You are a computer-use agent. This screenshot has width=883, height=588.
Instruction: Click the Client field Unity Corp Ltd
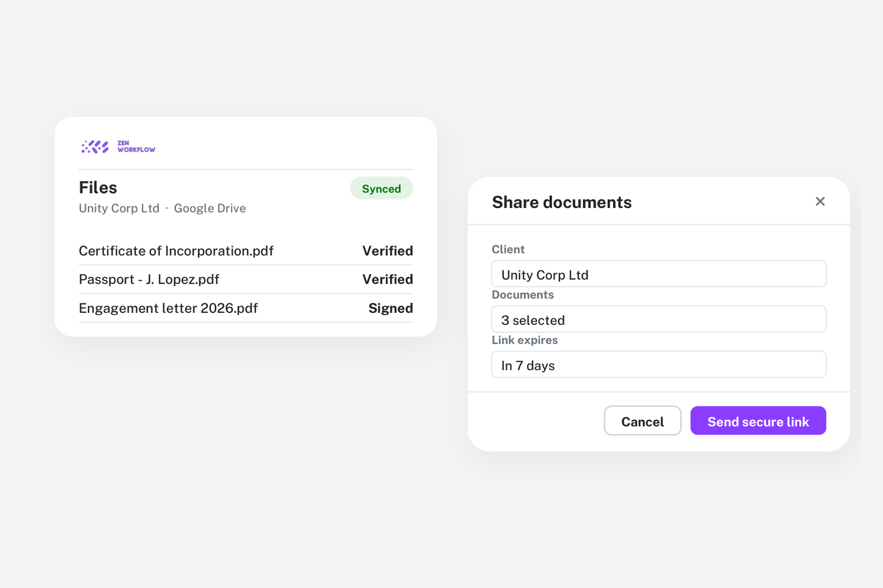pyautogui.click(x=659, y=274)
